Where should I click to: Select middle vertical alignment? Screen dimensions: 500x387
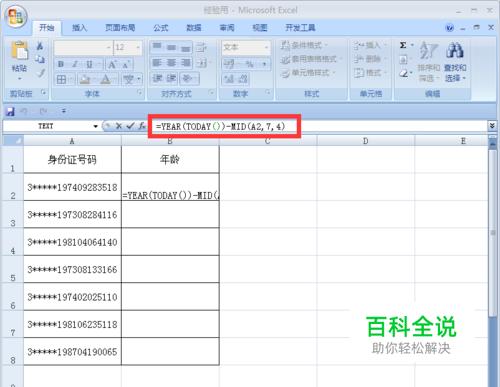tap(171, 47)
